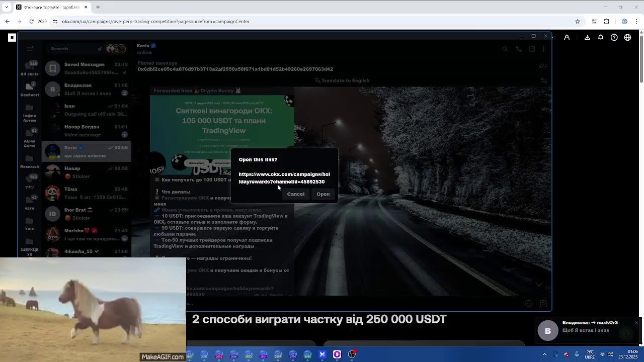Open OBS icon in taskbar
This screenshot has height=362, width=644.
(x=352, y=354)
